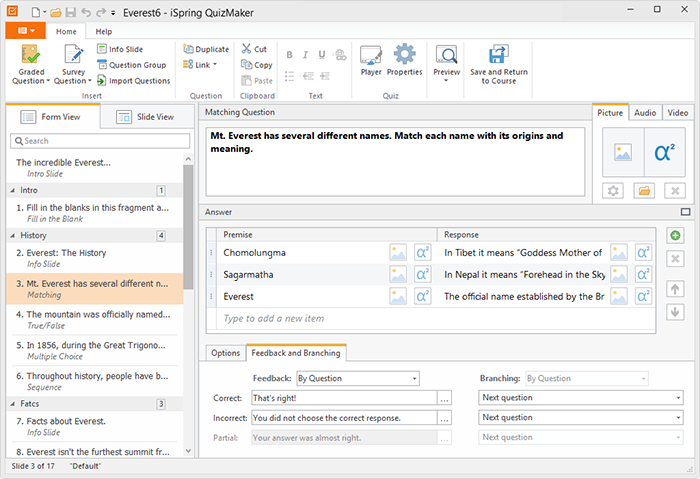Image resolution: width=700 pixels, height=479 pixels.
Task: Click Import Questions
Action: (x=133, y=81)
